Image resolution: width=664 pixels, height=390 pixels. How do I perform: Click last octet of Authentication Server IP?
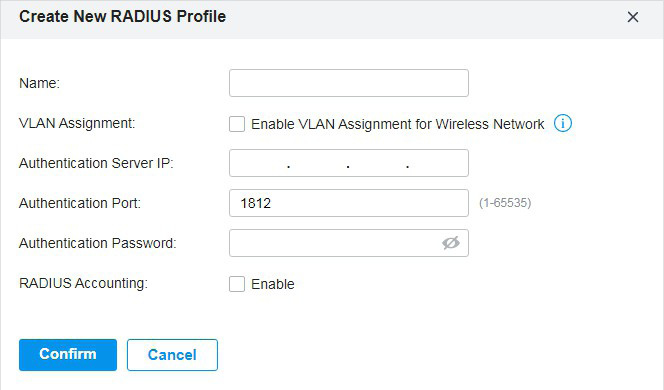point(437,163)
